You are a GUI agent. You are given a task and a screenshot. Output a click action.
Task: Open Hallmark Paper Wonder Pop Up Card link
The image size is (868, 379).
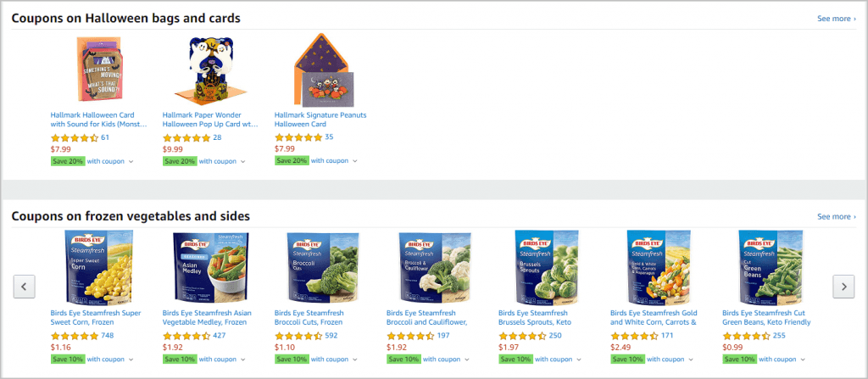coord(210,120)
